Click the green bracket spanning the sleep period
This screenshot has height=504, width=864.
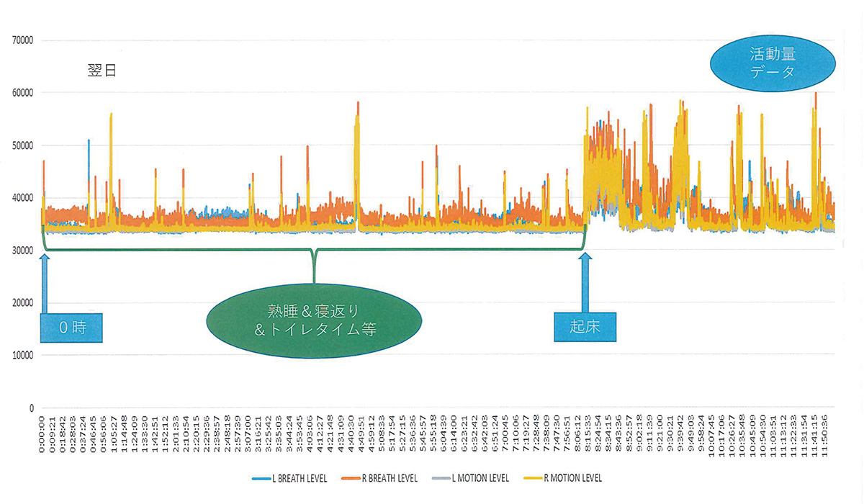315,250
